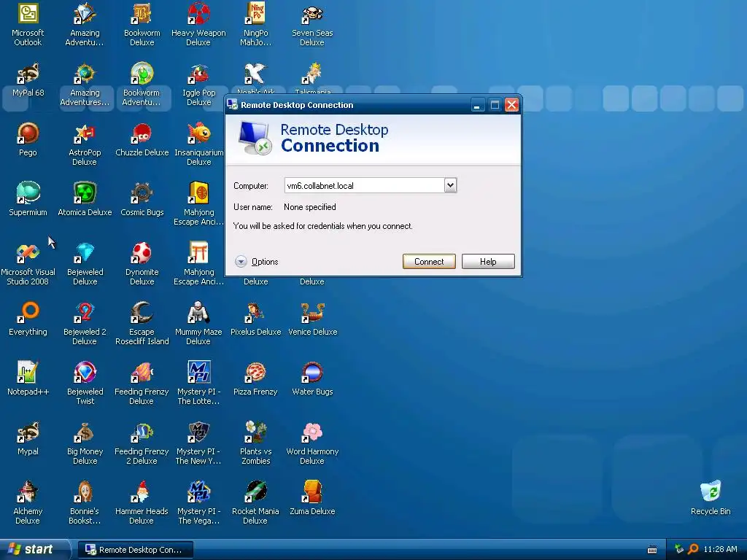
Task: Select the Mummy Maze Deluxe icon
Action: pyautogui.click(x=198, y=324)
